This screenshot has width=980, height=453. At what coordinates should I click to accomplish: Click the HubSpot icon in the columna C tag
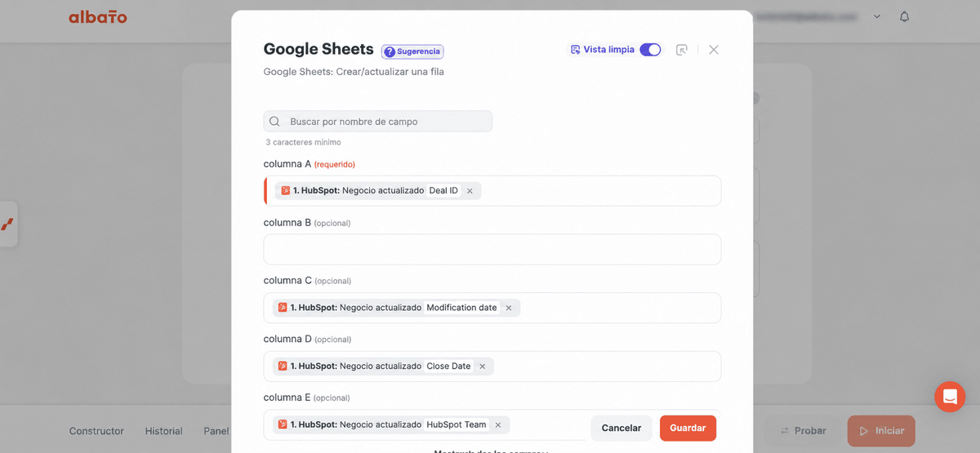(x=283, y=308)
